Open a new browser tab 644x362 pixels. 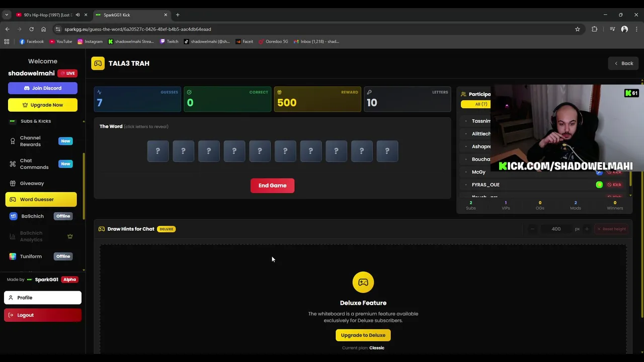178,15
